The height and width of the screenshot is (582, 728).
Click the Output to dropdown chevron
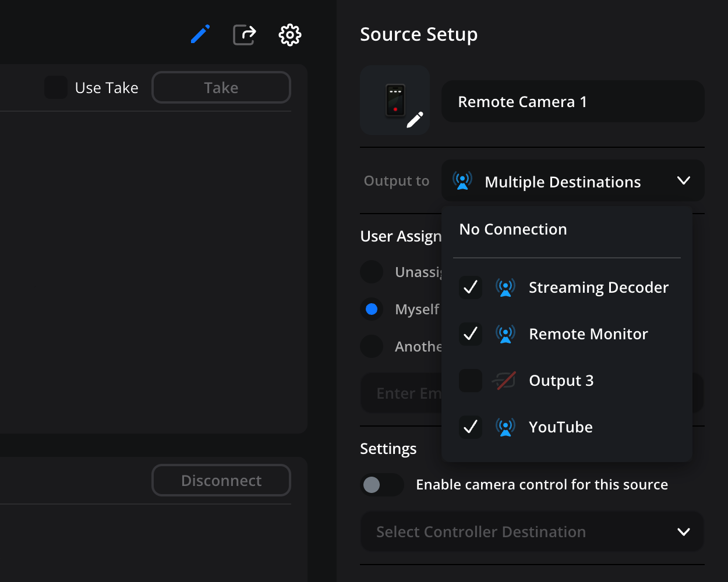point(684,180)
